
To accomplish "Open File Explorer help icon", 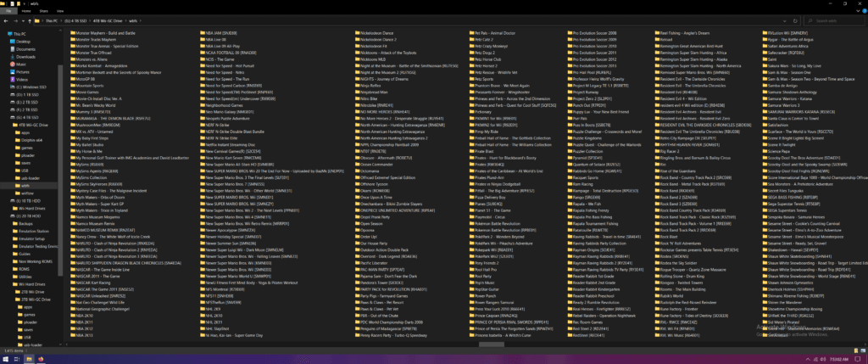I will [864, 10].
